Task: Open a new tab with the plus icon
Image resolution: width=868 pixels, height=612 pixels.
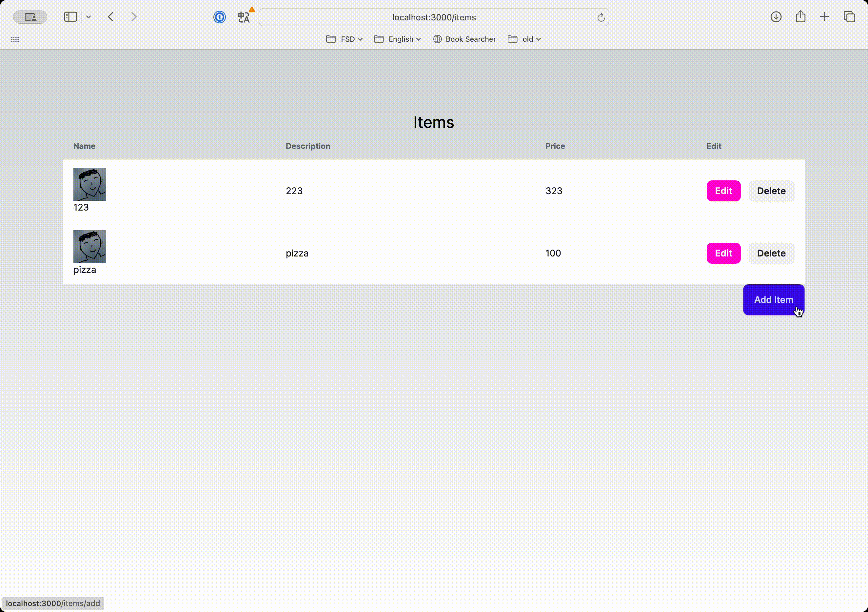Action: point(824,17)
